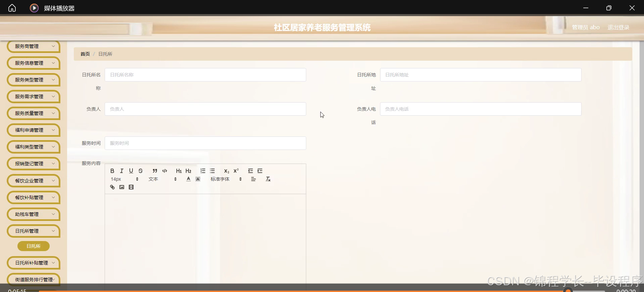Collapse the 日托所管理 menu

click(x=34, y=231)
